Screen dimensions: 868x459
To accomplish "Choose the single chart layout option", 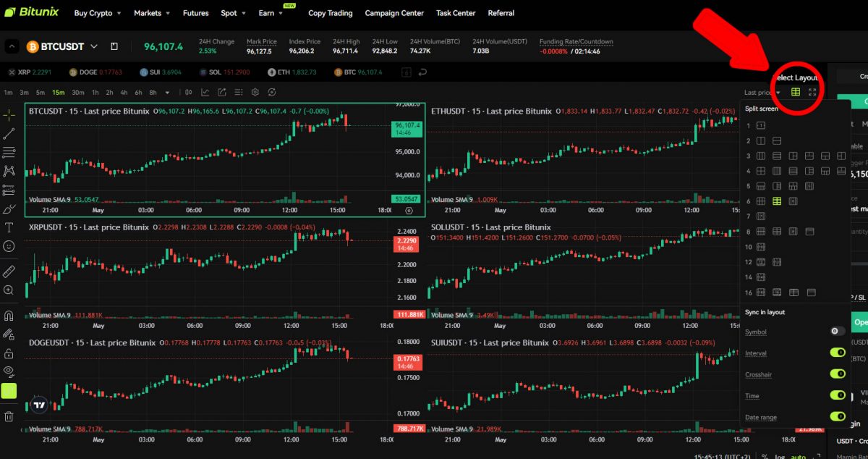I will pos(761,125).
